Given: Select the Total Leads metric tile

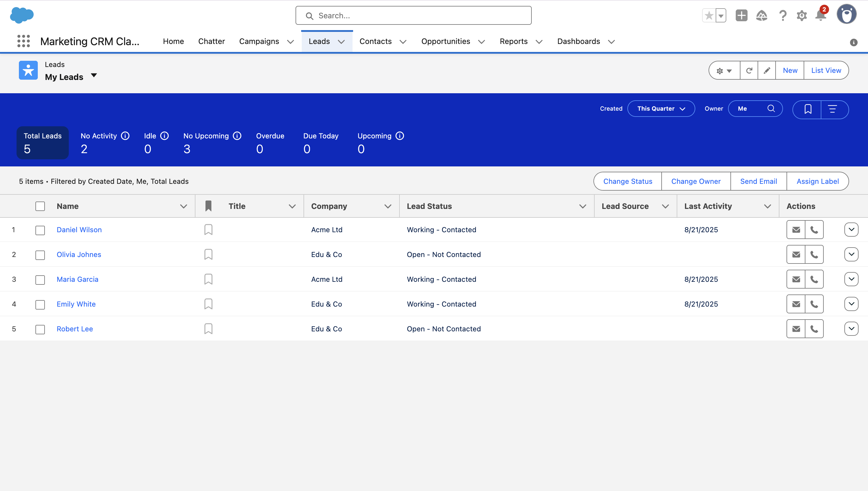Looking at the screenshot, I should 43,143.
